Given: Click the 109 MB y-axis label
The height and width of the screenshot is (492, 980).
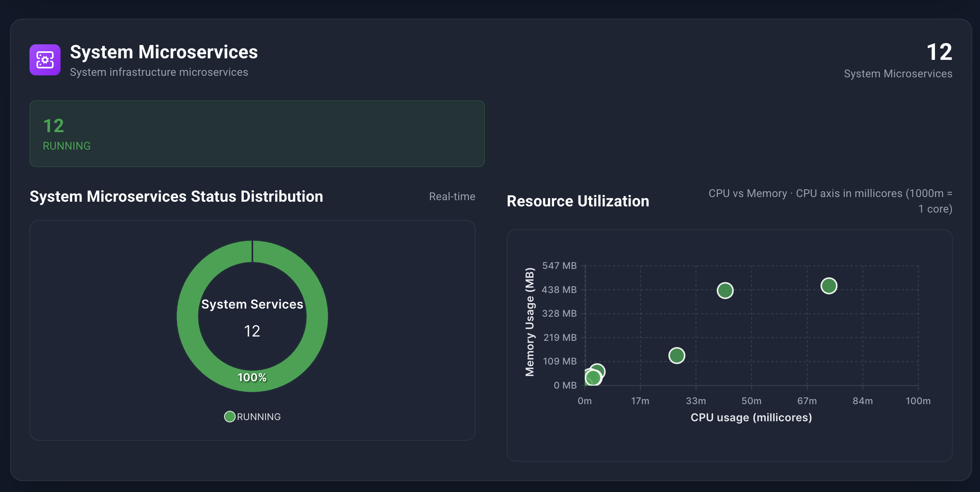Looking at the screenshot, I should [x=560, y=361].
